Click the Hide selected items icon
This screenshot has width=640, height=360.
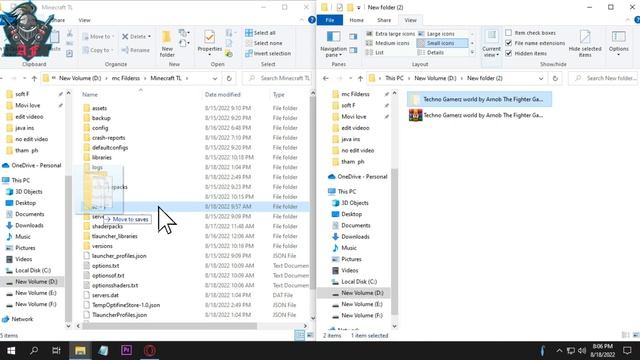coord(585,37)
